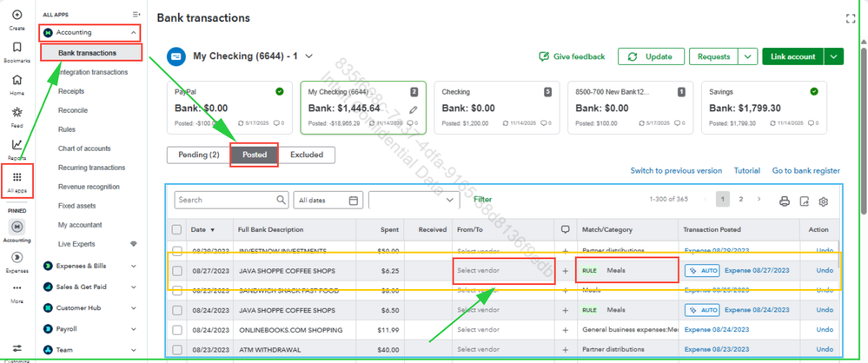
Task: Click the Search transactions field
Action: click(231, 200)
